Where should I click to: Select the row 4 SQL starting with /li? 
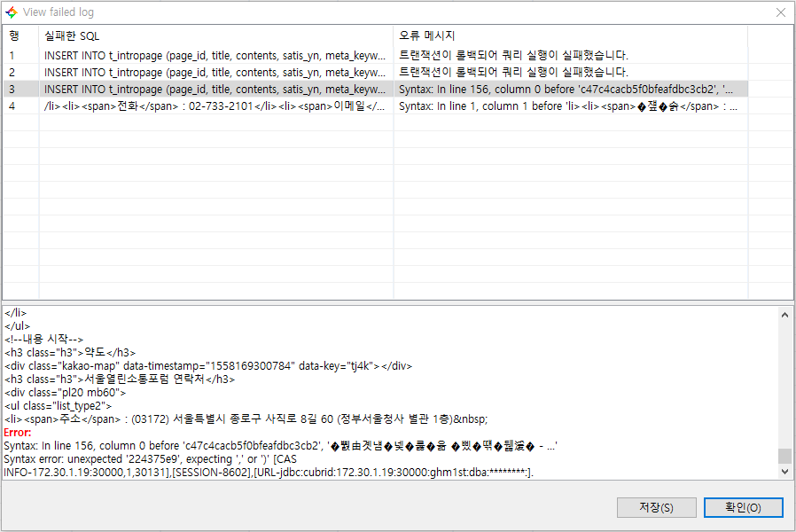pos(215,106)
